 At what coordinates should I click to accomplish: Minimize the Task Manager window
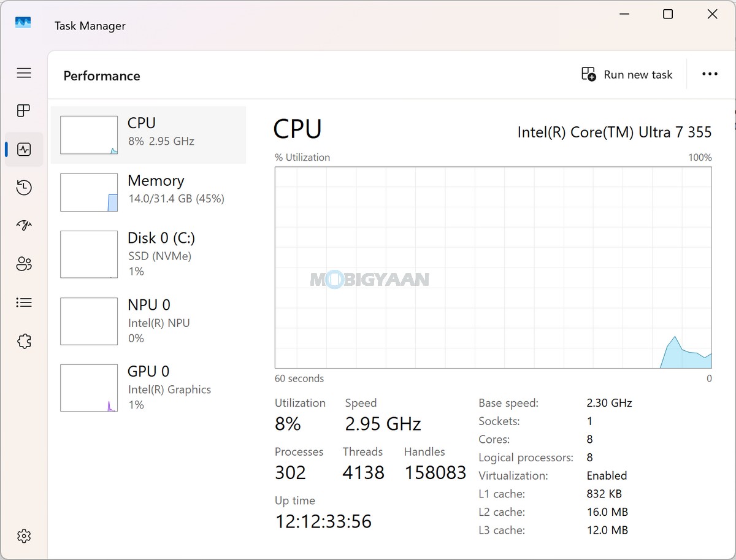(x=624, y=14)
